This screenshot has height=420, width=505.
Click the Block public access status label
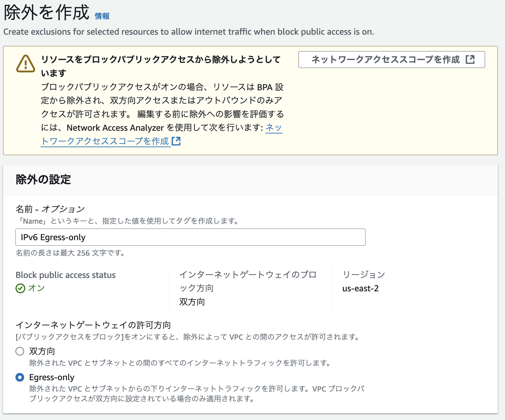(x=65, y=275)
